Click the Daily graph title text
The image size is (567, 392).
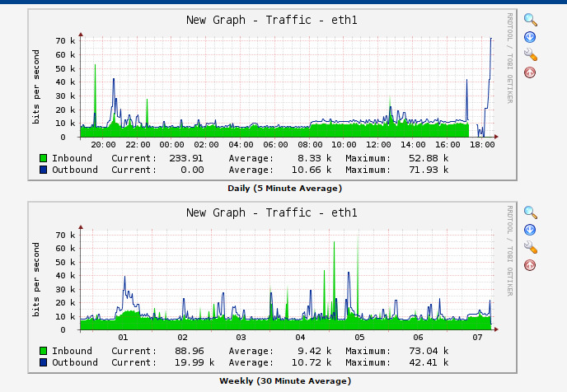click(x=272, y=20)
